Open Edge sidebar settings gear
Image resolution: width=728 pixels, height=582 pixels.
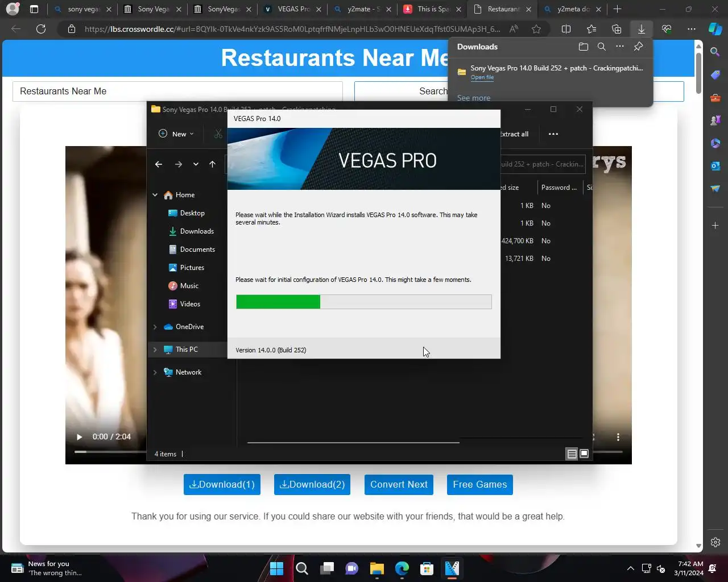click(715, 542)
